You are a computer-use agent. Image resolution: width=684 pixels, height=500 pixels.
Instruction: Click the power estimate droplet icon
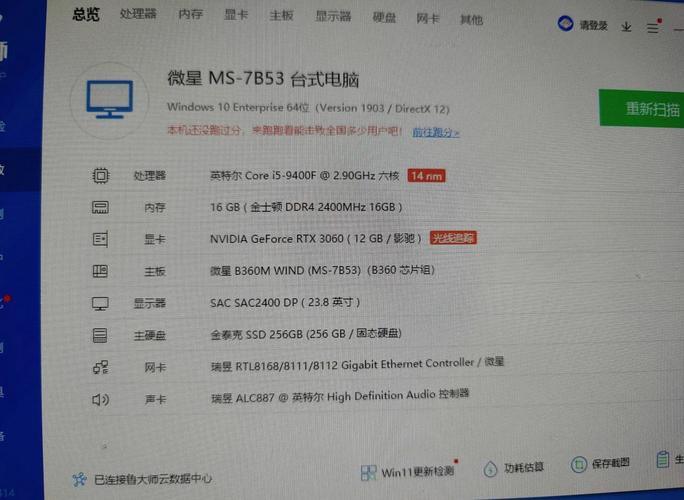coord(490,469)
